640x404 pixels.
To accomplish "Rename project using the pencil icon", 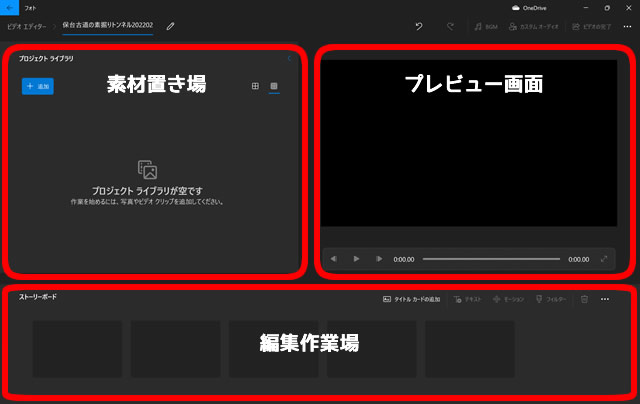I will [x=170, y=26].
